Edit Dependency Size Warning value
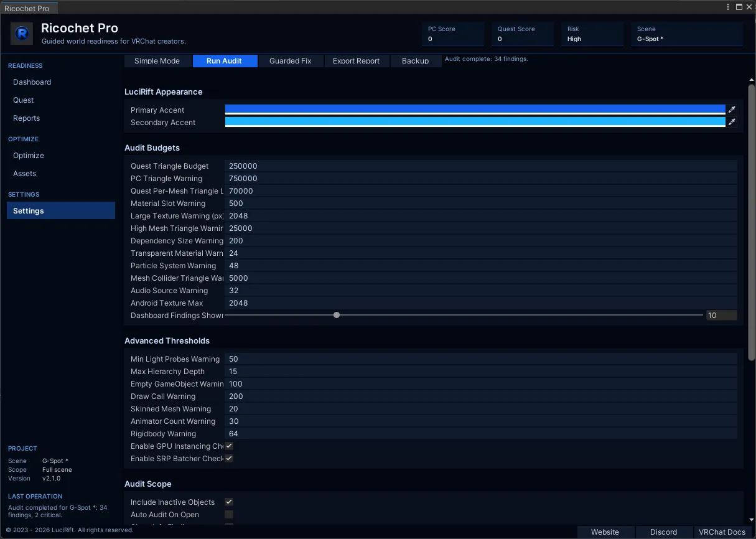This screenshot has height=539, width=756. tap(481, 241)
